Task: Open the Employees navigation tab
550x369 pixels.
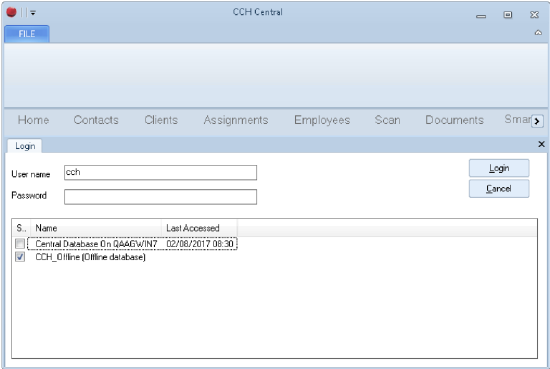Action: click(x=322, y=120)
